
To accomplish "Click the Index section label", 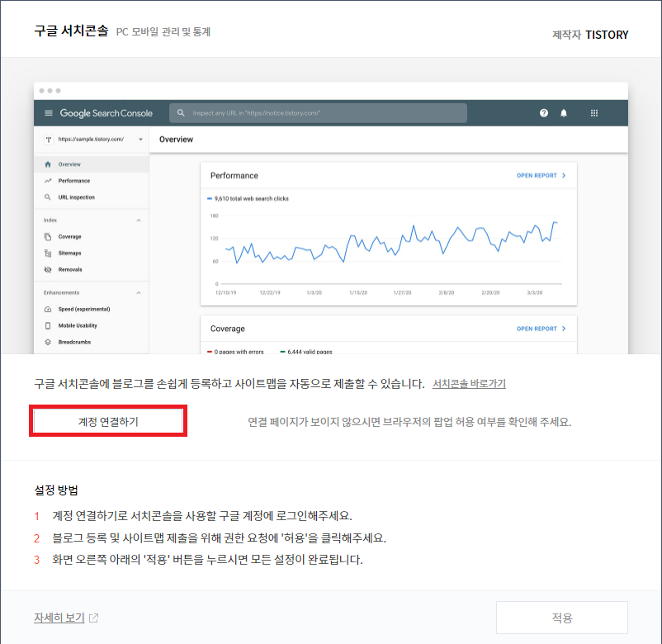I will point(50,220).
